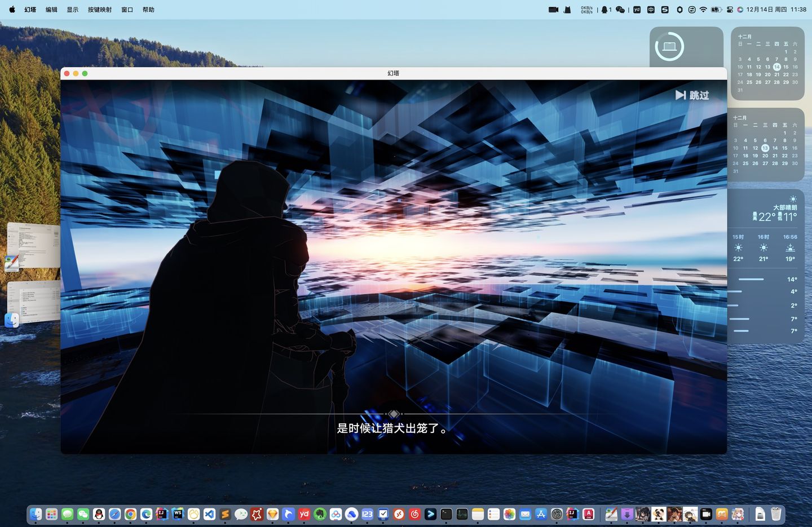Open Activity Monitor from the Dock
This screenshot has height=527, width=812.
pos(462,514)
